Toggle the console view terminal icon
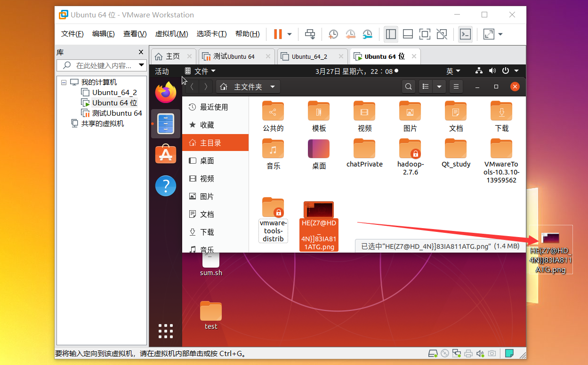Screen dimensions: 588x365 point(465,34)
